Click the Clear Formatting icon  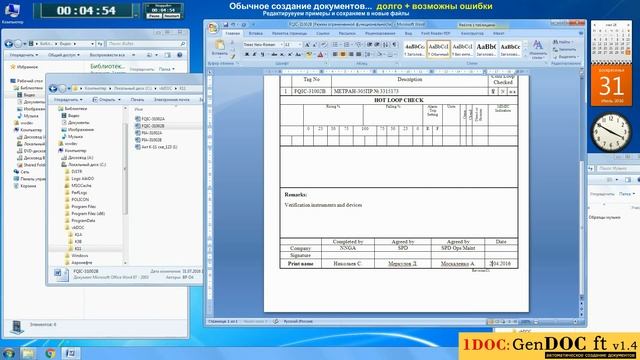click(x=324, y=44)
